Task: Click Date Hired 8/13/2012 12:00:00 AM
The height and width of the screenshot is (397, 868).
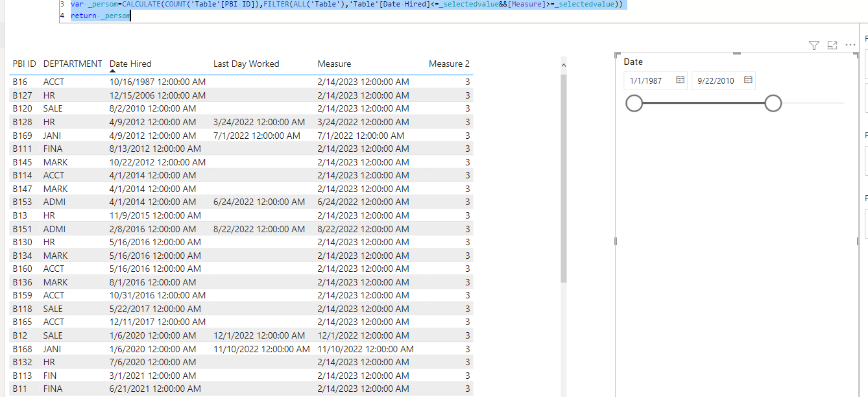Action: (155, 149)
